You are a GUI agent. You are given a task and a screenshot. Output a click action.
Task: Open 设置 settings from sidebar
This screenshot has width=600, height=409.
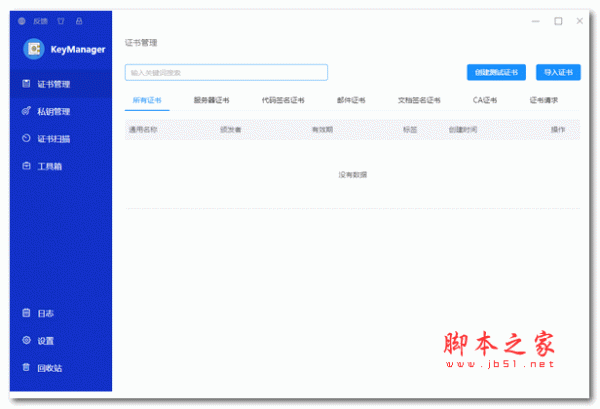[x=45, y=341]
